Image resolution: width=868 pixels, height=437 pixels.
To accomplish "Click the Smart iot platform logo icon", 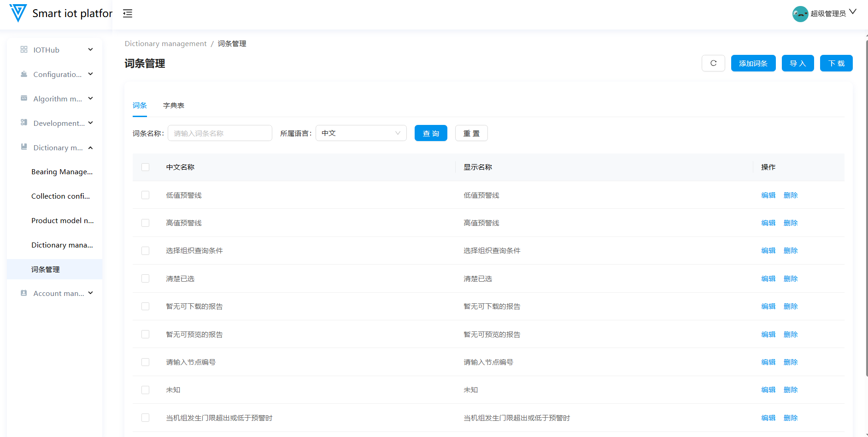I will click(x=18, y=13).
